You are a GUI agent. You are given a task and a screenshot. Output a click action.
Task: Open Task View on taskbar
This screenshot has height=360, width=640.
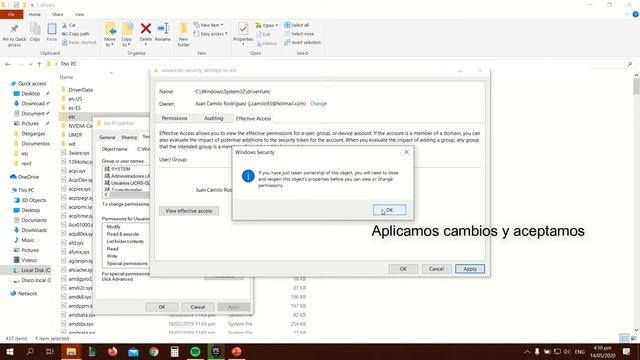[50, 351]
